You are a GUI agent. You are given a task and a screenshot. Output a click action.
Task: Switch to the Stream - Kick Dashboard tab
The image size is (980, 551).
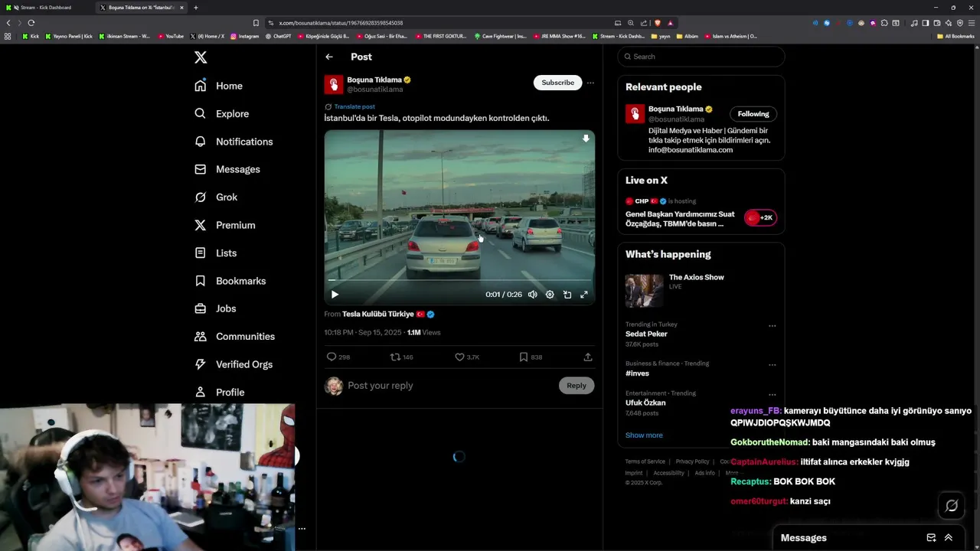coord(46,8)
